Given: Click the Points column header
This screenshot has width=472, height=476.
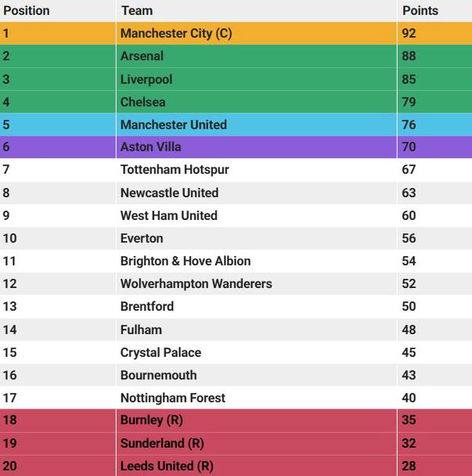Looking at the screenshot, I should tap(420, 11).
